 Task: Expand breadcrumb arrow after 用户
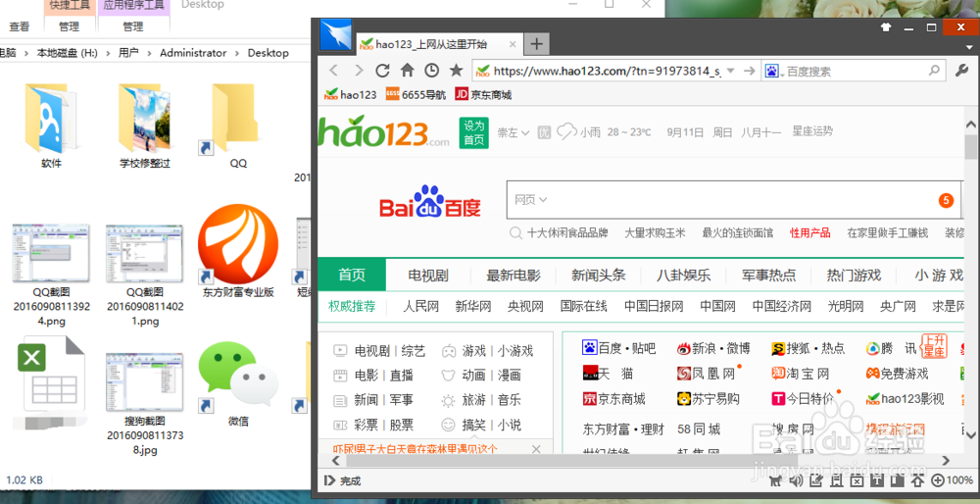[149, 53]
